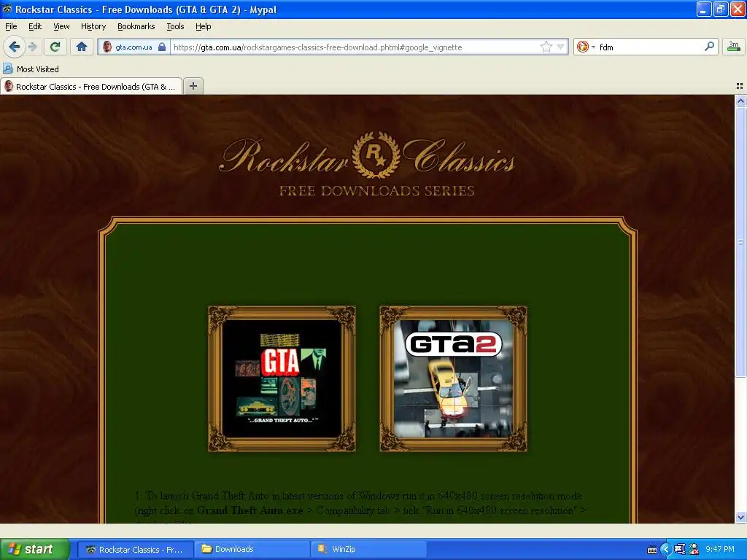Image resolution: width=747 pixels, height=560 pixels.
Task: Select the Rockstar Classics browser tab
Action: pos(91,86)
